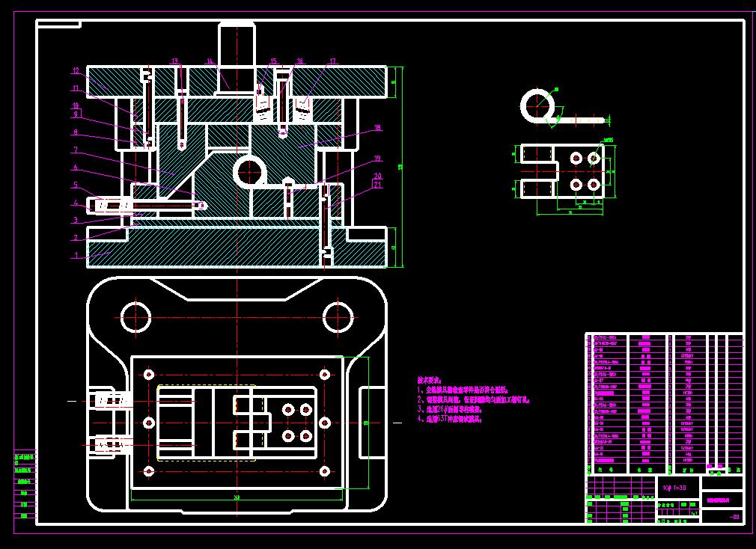This screenshot has height=549, width=756.
Task: Select part callout number 16
Action: click(x=299, y=61)
